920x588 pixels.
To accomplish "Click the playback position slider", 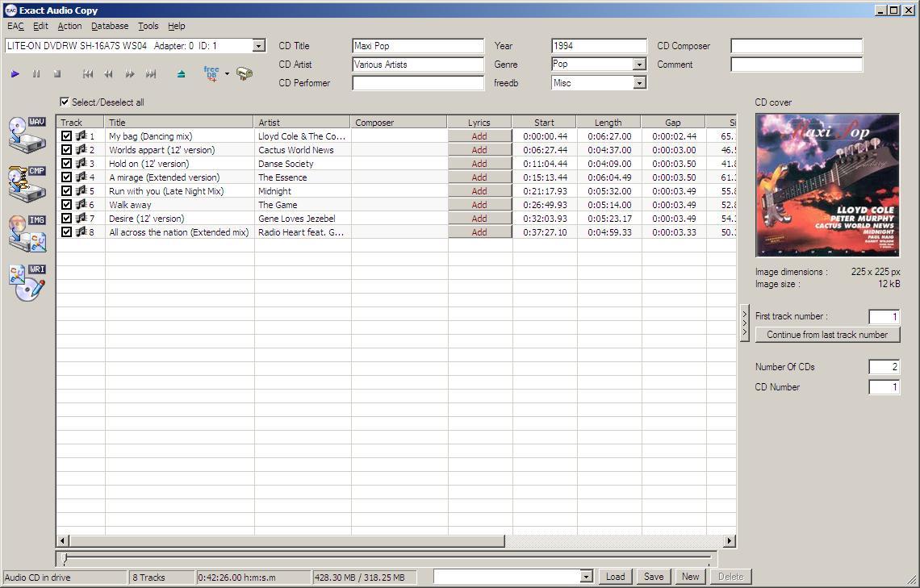I will point(387,558).
